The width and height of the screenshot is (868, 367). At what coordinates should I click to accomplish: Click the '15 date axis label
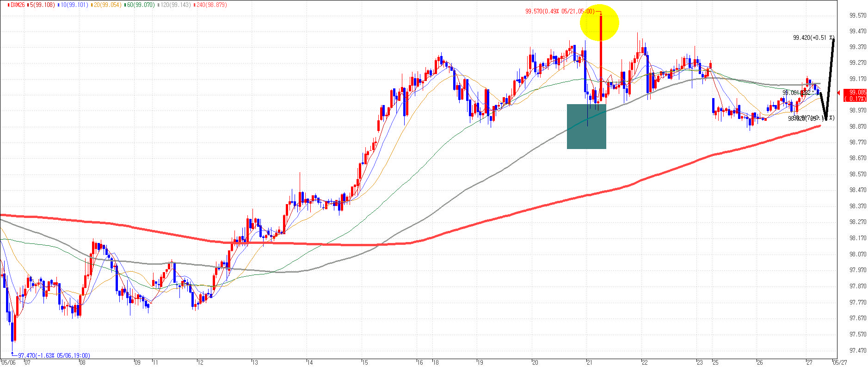pyautogui.click(x=364, y=362)
